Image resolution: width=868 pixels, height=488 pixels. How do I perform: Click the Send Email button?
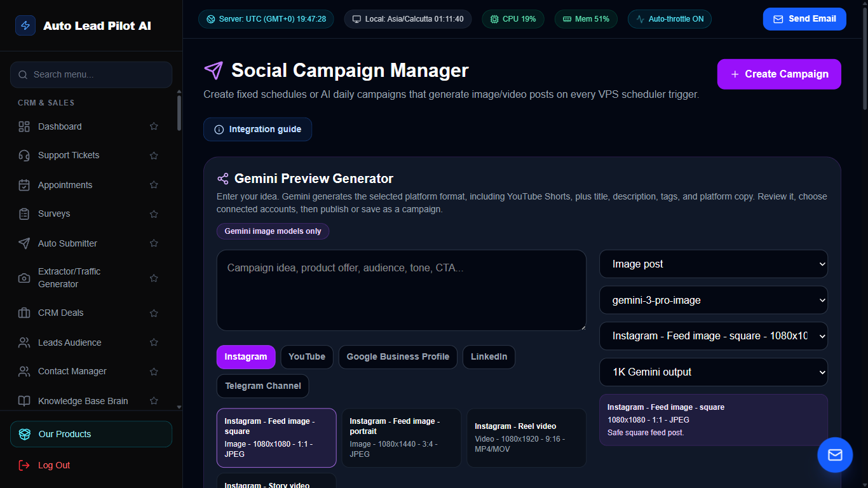pos(804,19)
